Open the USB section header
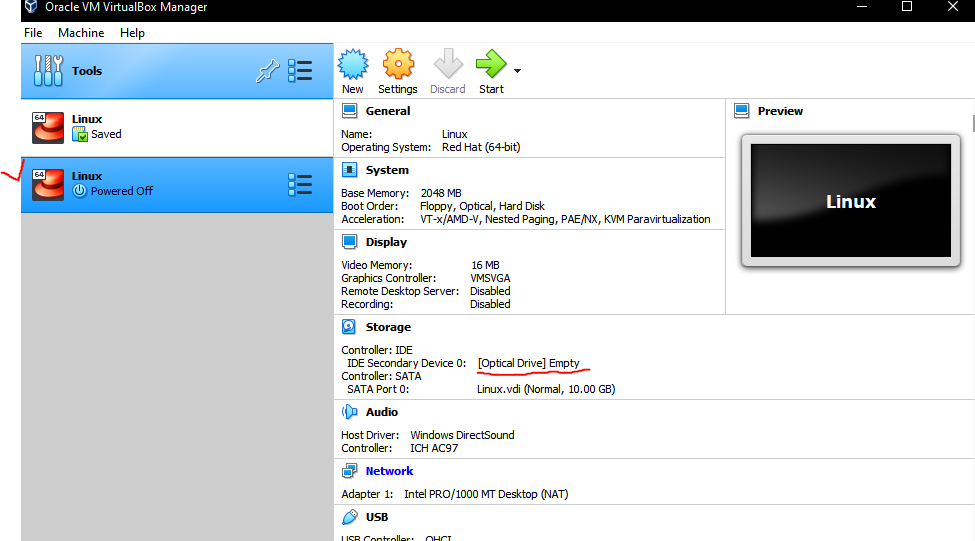 tap(377, 517)
